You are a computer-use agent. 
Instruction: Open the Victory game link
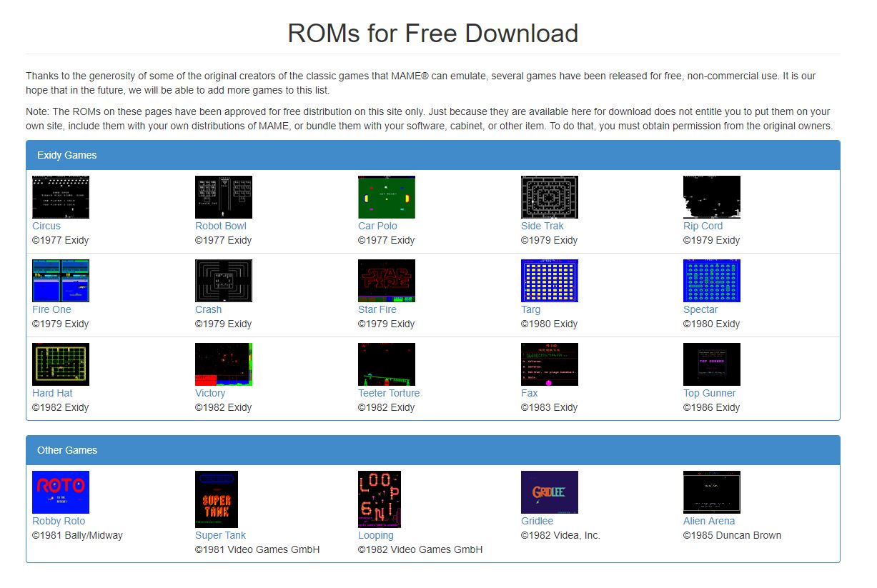pyautogui.click(x=210, y=393)
